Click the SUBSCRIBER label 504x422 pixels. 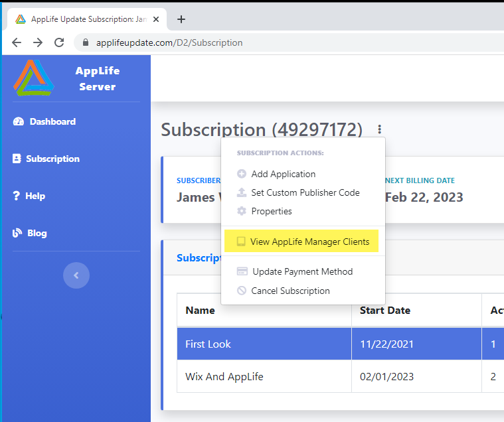click(x=199, y=180)
